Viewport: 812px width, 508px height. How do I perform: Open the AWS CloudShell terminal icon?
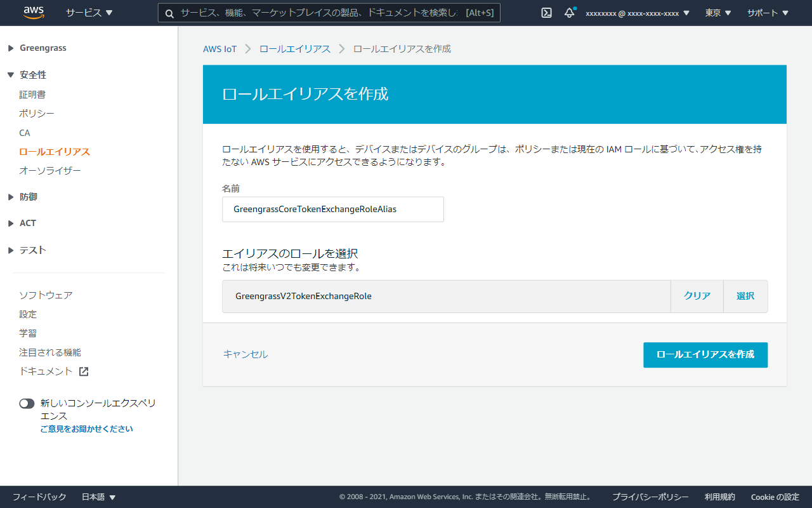click(546, 13)
